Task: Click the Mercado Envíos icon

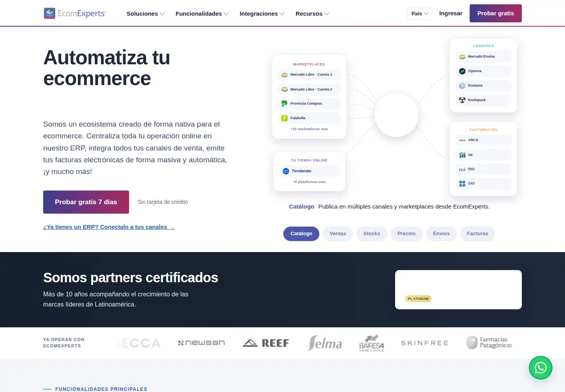Action: [x=462, y=57]
